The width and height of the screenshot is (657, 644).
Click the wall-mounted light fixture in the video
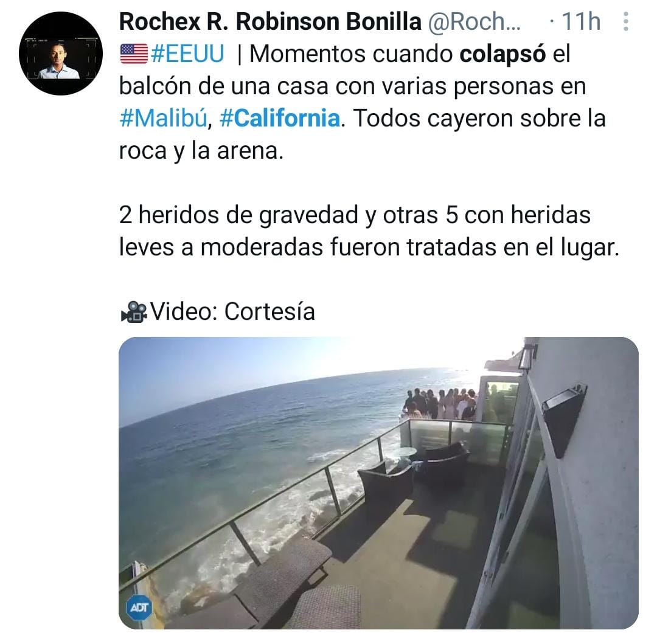(x=563, y=419)
